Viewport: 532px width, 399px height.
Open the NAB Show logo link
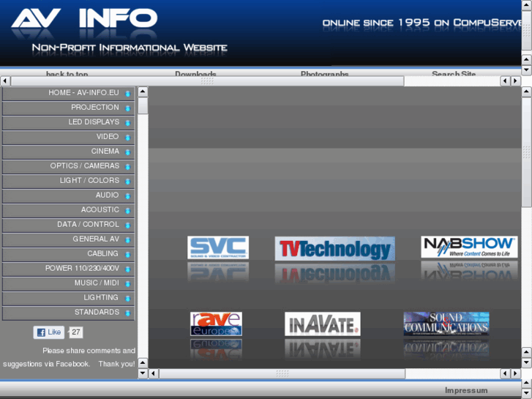(469, 247)
